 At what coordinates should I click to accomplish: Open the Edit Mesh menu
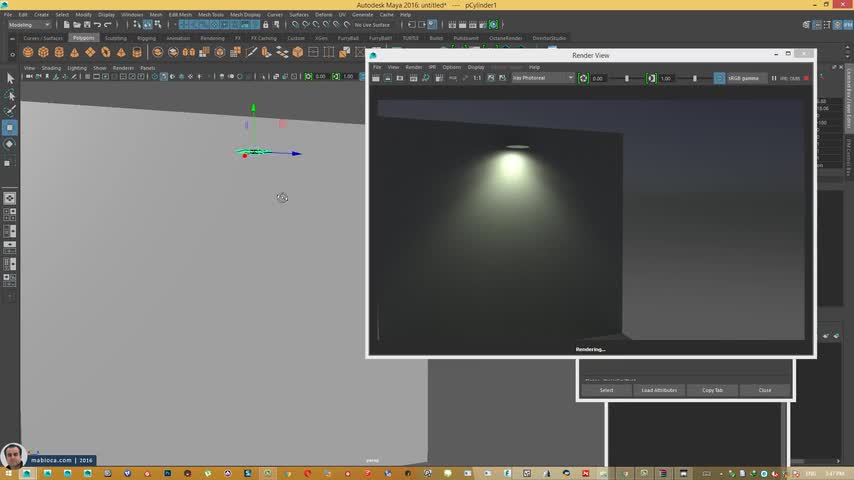click(180, 15)
